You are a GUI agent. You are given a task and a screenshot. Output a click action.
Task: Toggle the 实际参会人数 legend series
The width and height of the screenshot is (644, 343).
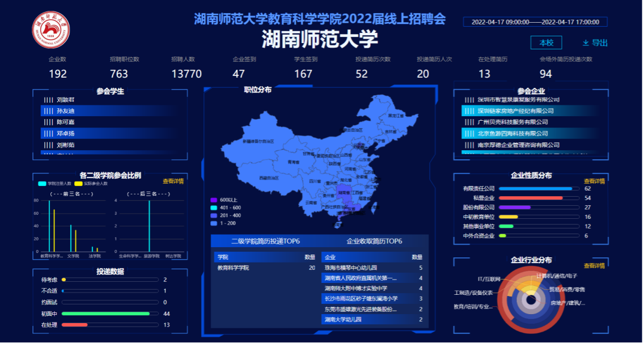tap(90, 184)
